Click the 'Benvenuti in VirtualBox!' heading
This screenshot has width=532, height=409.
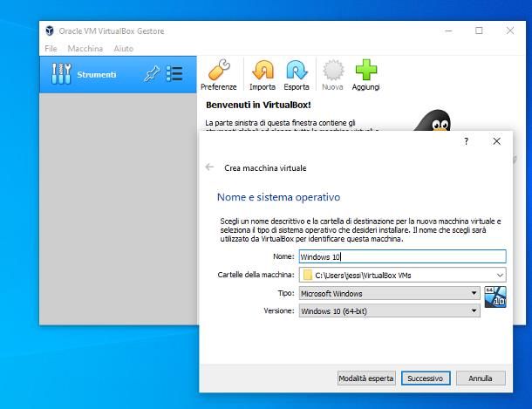(x=258, y=106)
